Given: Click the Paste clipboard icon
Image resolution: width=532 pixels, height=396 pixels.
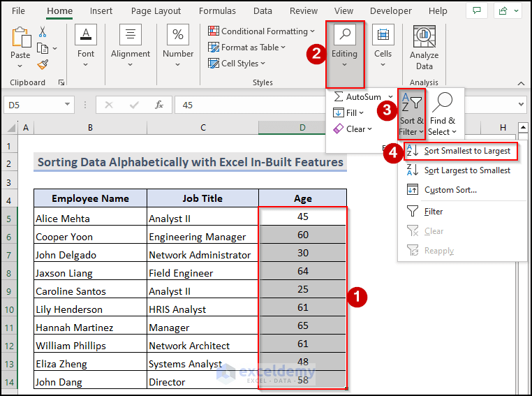Looking at the screenshot, I should pyautogui.click(x=20, y=38).
